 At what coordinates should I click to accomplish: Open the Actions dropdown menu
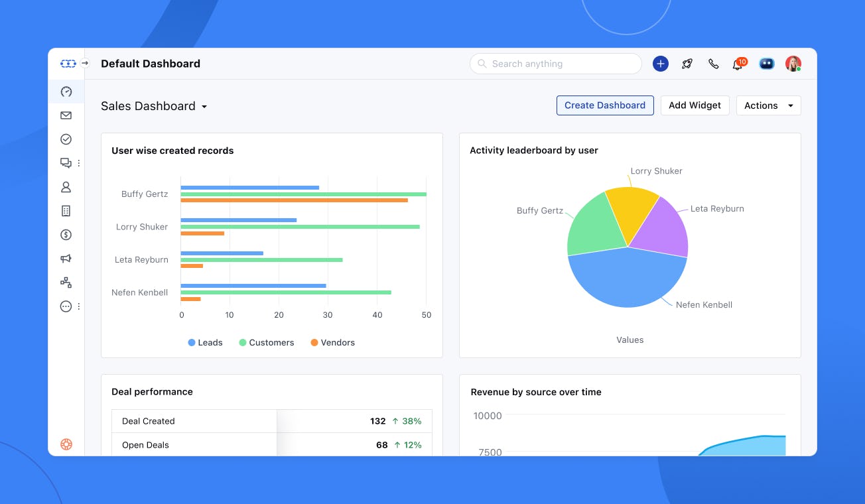pyautogui.click(x=767, y=105)
